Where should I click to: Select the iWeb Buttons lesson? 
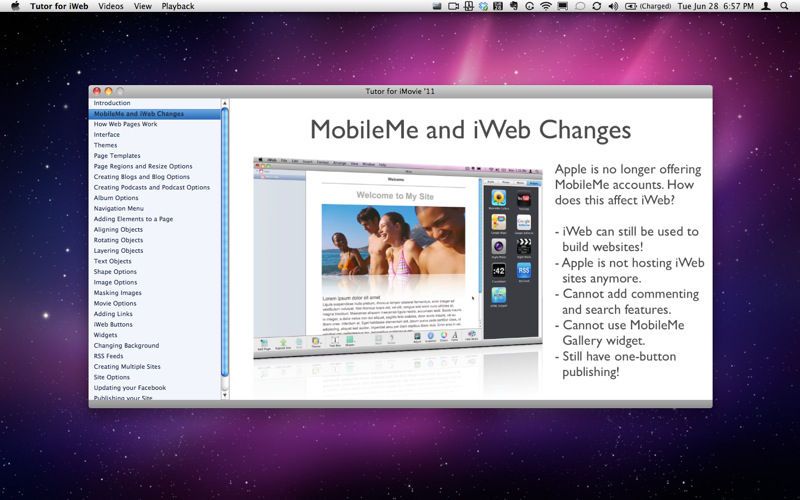pos(155,324)
